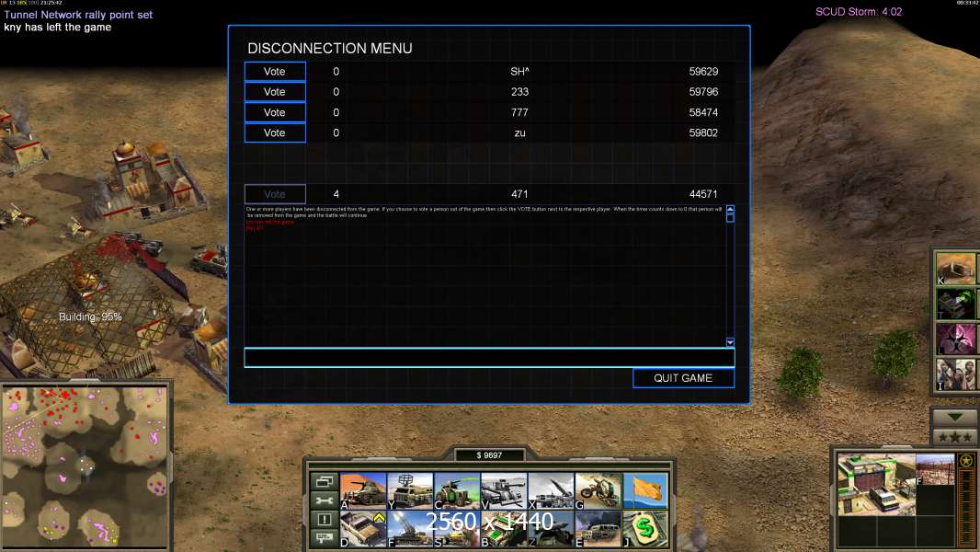Viewport: 980px width, 552px height.
Task: Vote to remove player SH^
Action: 275,71
